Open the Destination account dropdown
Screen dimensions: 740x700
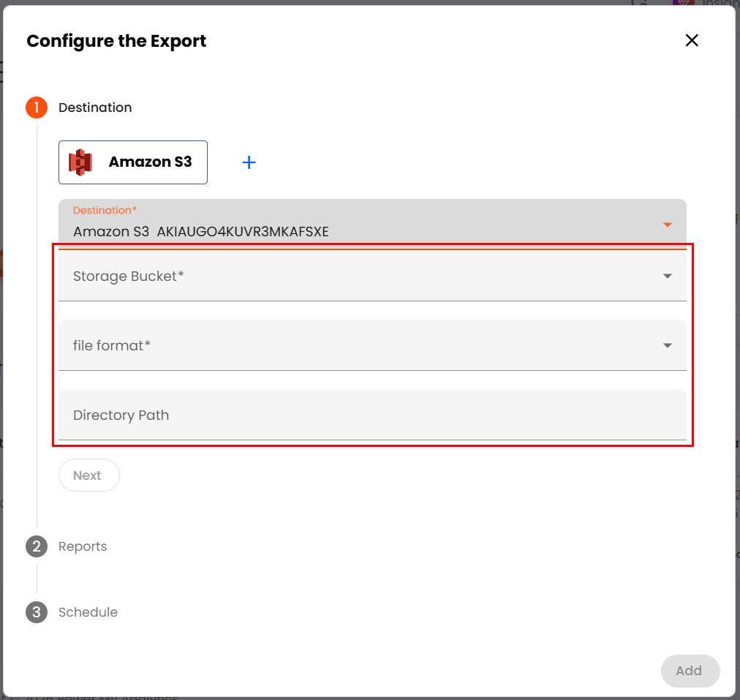coord(366,223)
